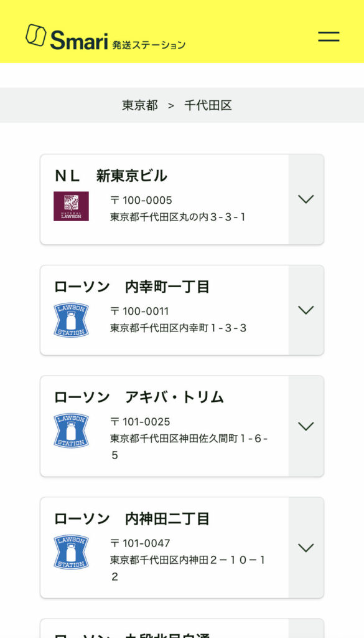
Task: Expand the ローソン 内神田二丁目 entry
Action: point(305,548)
